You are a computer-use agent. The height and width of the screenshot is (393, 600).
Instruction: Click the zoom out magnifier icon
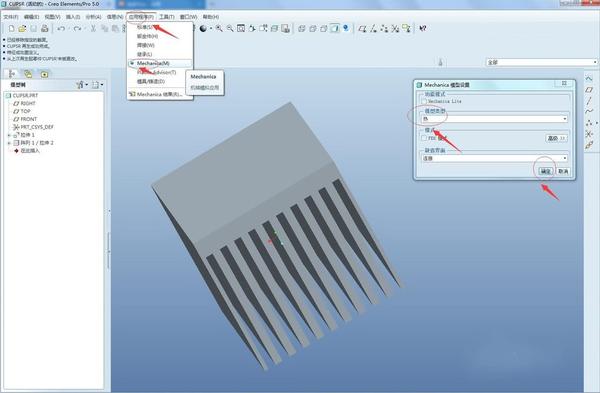click(x=230, y=28)
